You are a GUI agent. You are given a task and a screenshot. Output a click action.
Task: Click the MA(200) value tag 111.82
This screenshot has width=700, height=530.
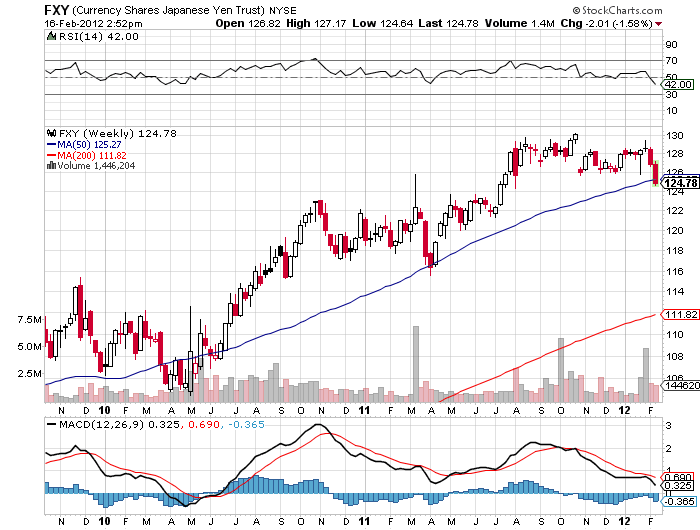[x=680, y=315]
